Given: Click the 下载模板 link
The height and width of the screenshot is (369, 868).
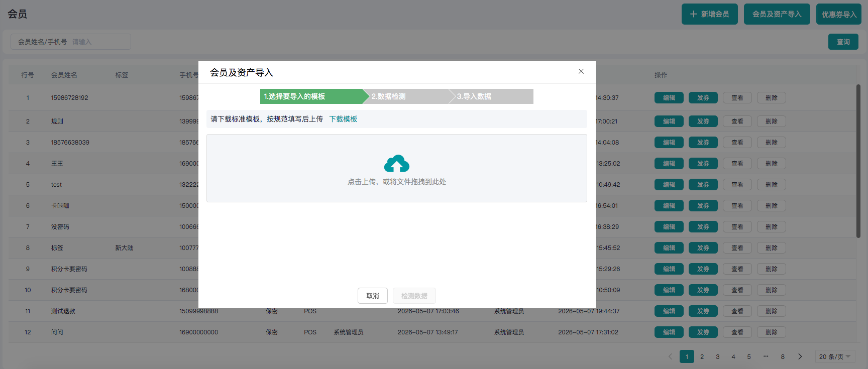Looking at the screenshot, I should click(343, 119).
